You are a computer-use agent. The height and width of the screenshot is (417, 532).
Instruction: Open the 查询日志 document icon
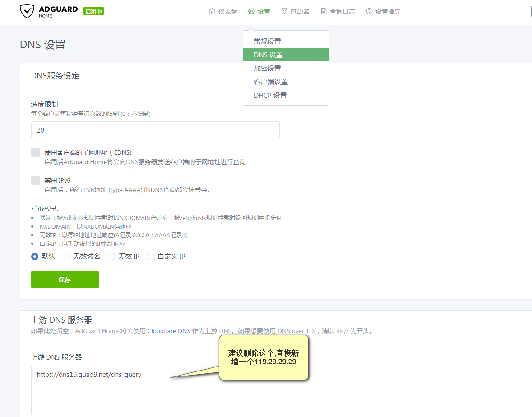point(324,11)
